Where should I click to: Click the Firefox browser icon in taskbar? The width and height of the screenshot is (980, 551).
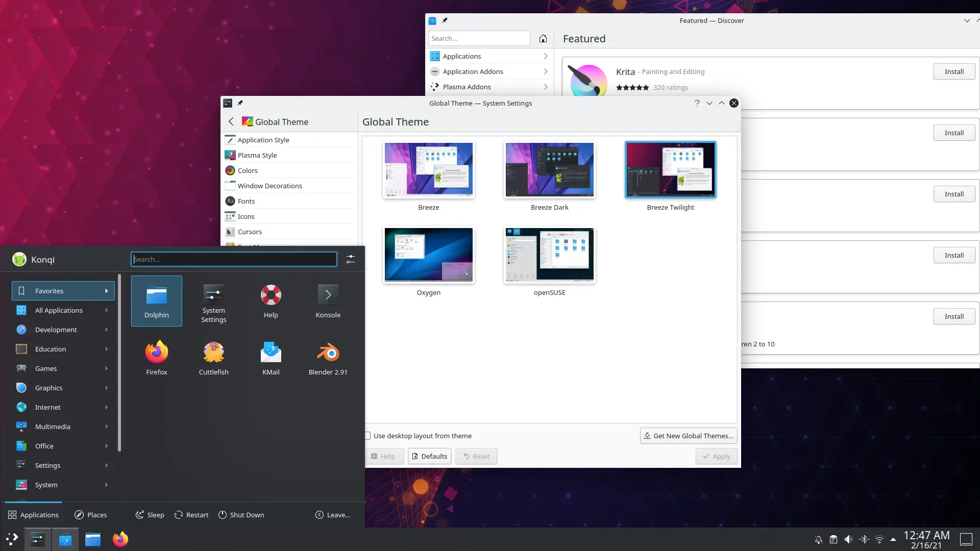coord(120,539)
